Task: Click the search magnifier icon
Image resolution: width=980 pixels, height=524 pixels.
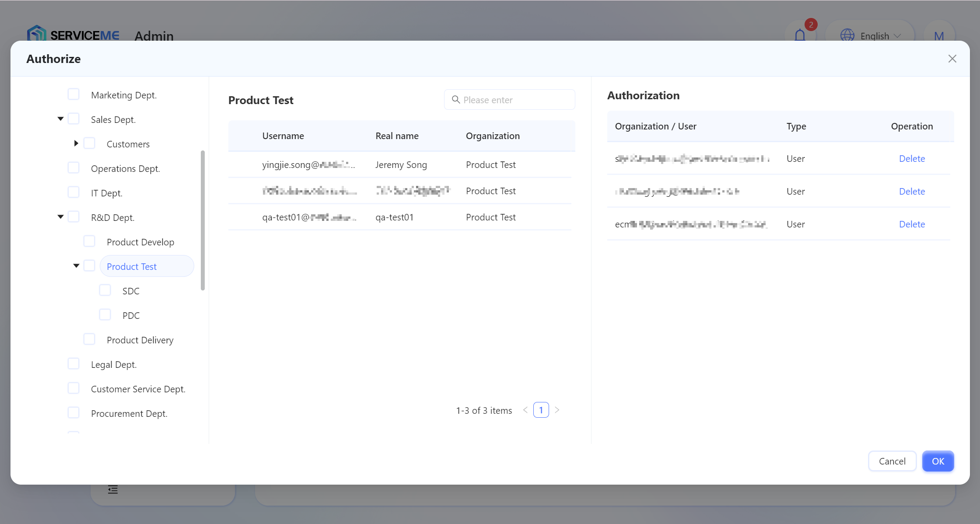Action: point(455,100)
